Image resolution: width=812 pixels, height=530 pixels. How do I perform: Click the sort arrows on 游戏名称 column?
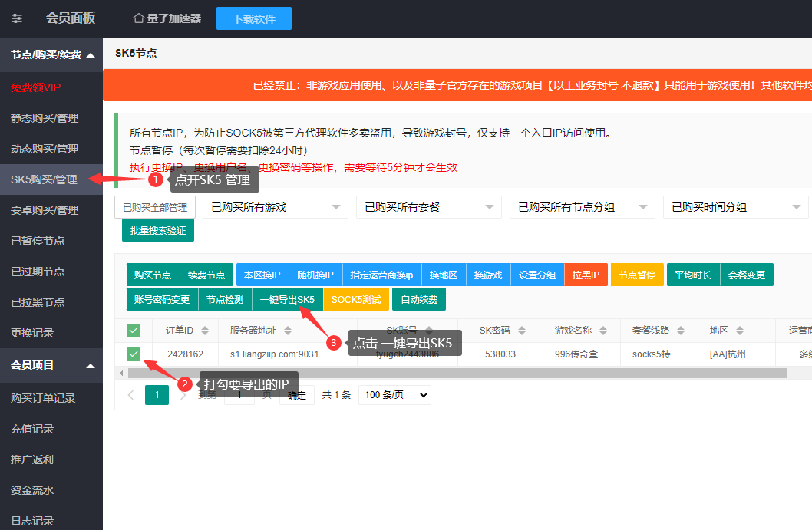pyautogui.click(x=602, y=331)
